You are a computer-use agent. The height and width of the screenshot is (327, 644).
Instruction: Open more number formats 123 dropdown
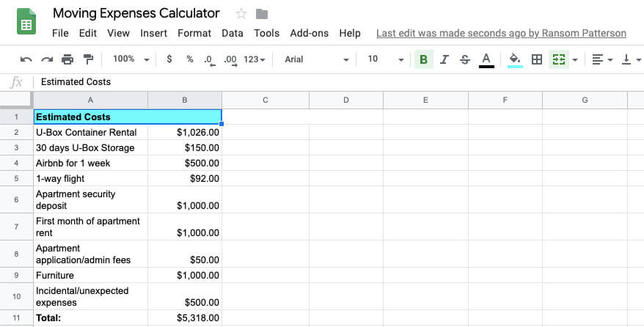(255, 60)
